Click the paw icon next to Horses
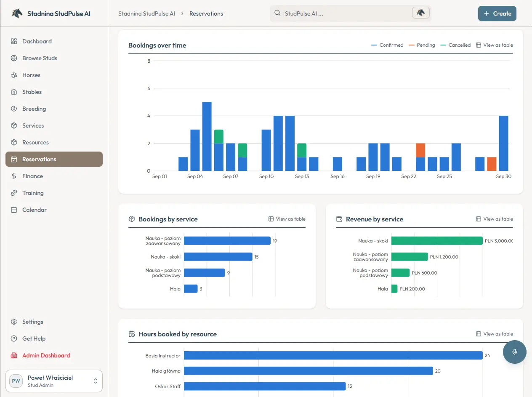The height and width of the screenshot is (397, 532). (x=14, y=75)
